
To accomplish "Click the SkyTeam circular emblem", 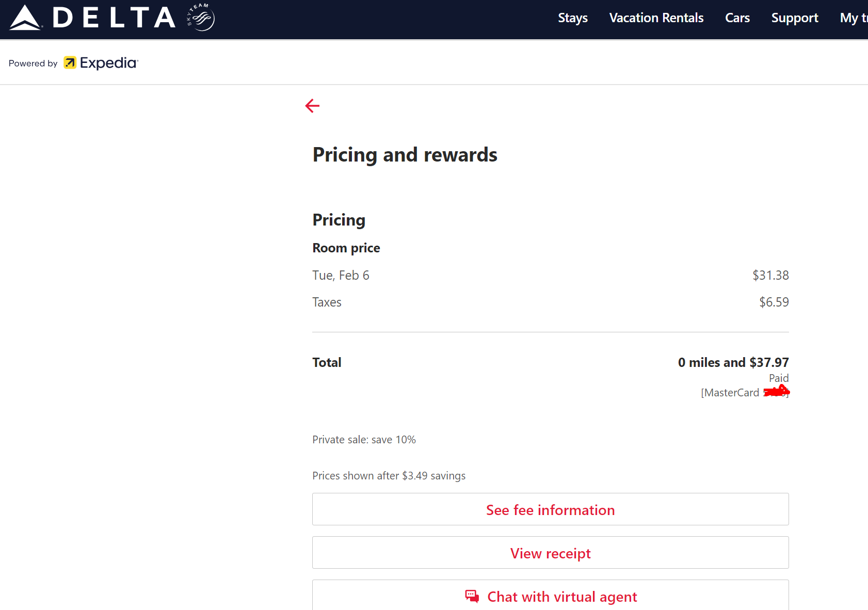I will pyautogui.click(x=201, y=18).
